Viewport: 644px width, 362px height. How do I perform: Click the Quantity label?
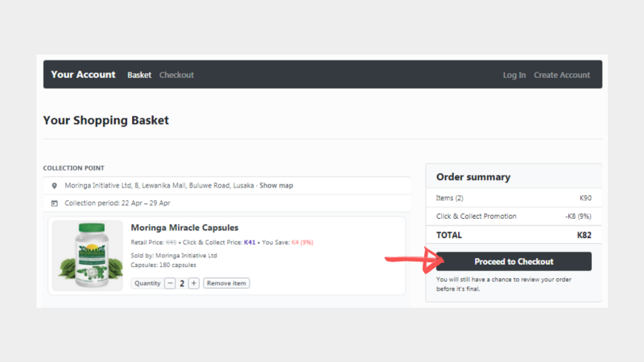click(x=147, y=283)
